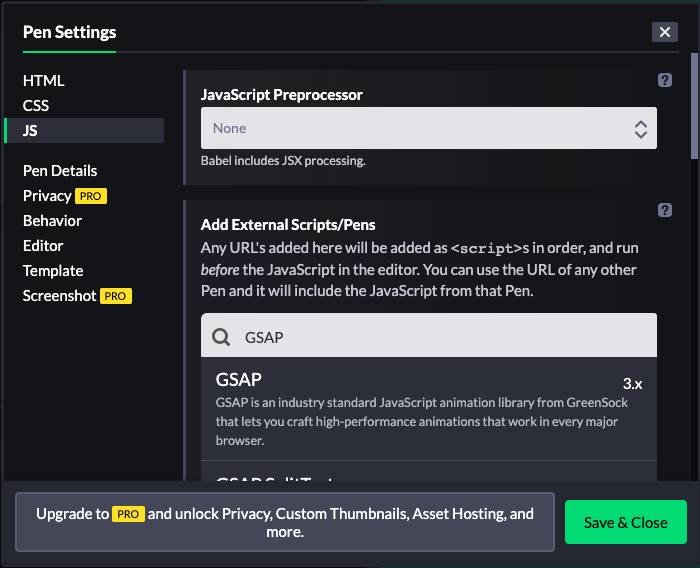Viewport: 700px width, 568px height.
Task: Click Save & Close button
Action: pos(625,522)
